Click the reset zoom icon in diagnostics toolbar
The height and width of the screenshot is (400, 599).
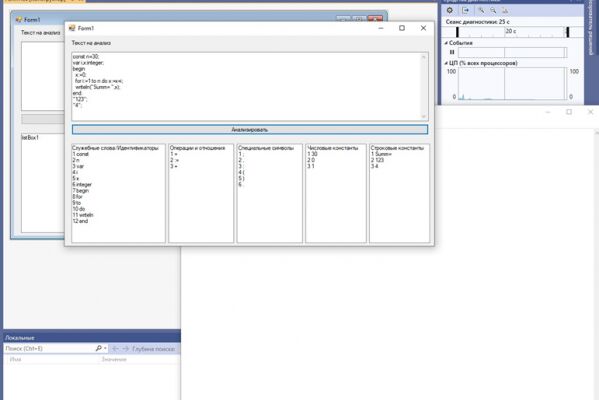(x=505, y=10)
